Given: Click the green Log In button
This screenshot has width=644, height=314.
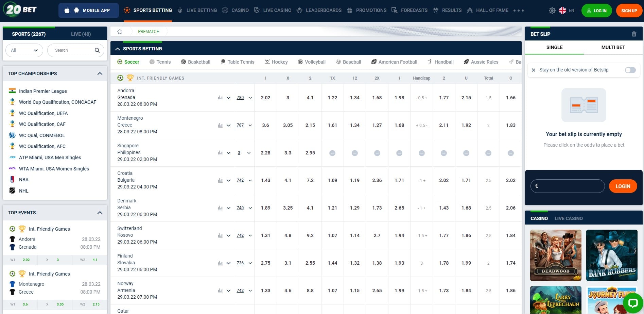Looking at the screenshot, I should (596, 11).
